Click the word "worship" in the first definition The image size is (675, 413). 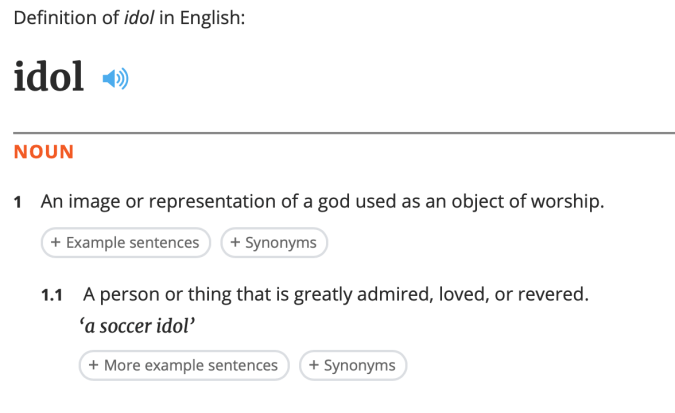(x=570, y=202)
